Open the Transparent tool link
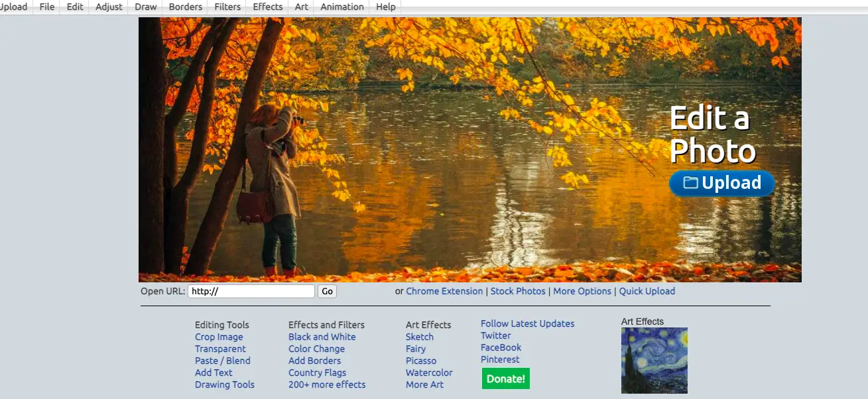The image size is (868, 399). tap(220, 349)
